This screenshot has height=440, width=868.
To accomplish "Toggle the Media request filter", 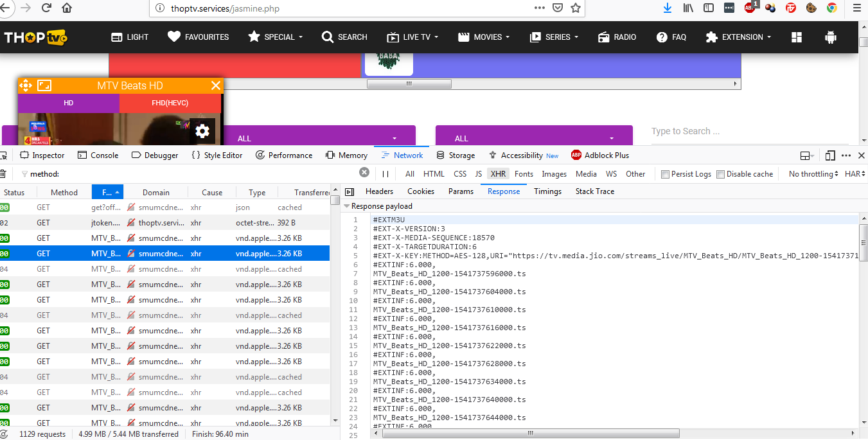I will click(586, 174).
